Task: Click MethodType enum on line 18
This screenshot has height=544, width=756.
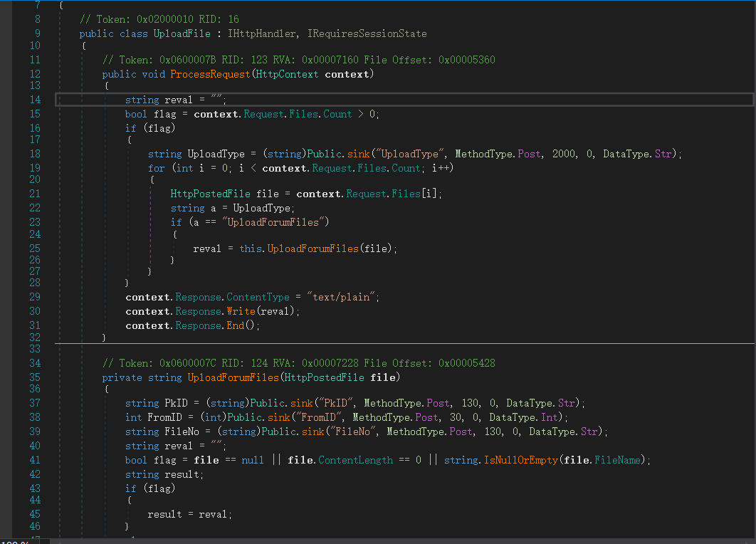Action: click(483, 154)
